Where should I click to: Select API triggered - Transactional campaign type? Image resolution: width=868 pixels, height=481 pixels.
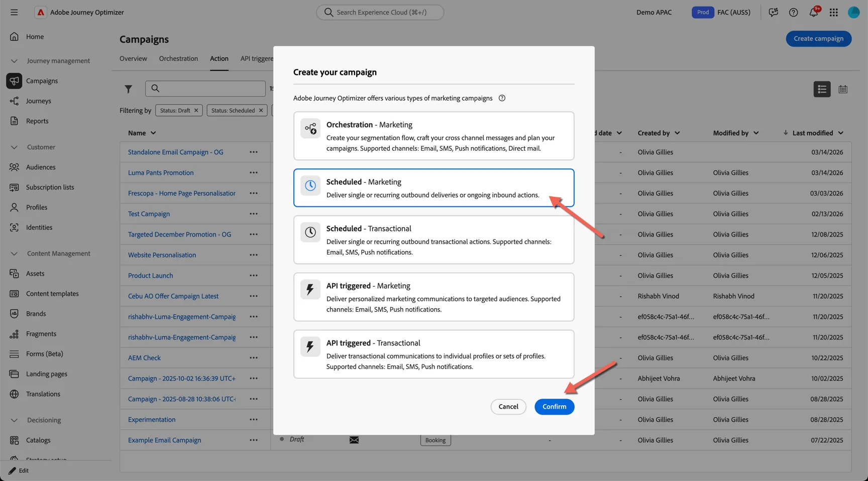(x=433, y=354)
